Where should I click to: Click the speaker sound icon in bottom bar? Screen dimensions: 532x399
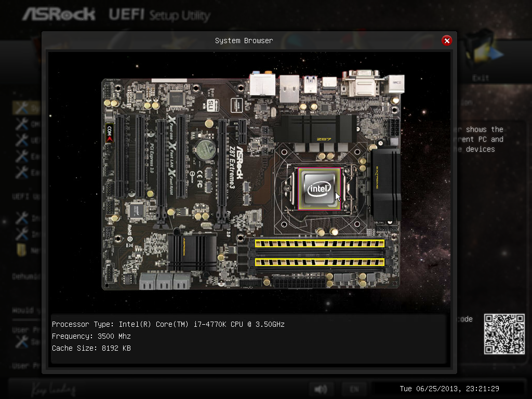pos(321,389)
